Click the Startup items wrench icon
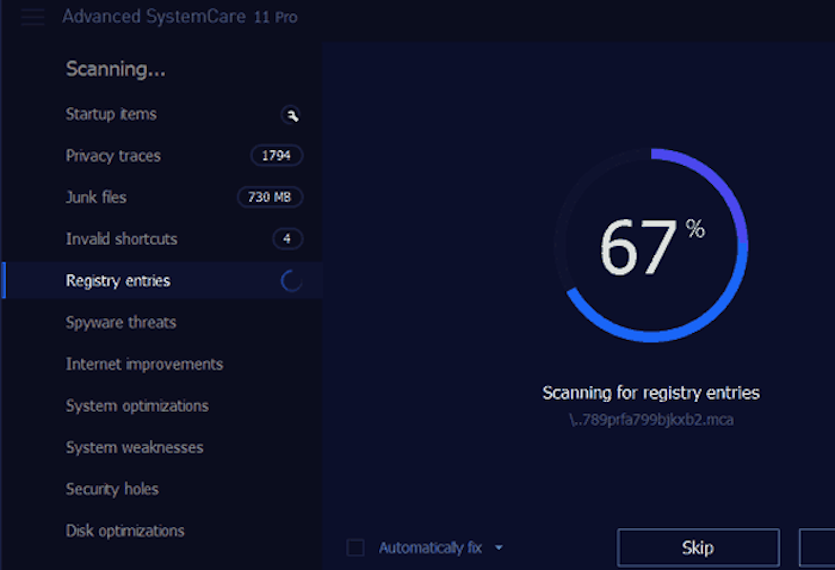The image size is (835, 570). click(x=291, y=115)
